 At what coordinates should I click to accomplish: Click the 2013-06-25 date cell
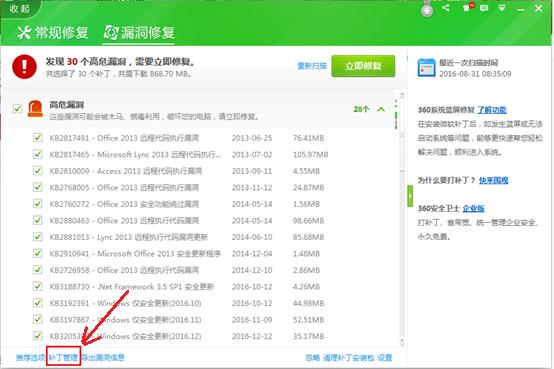pyautogui.click(x=252, y=138)
